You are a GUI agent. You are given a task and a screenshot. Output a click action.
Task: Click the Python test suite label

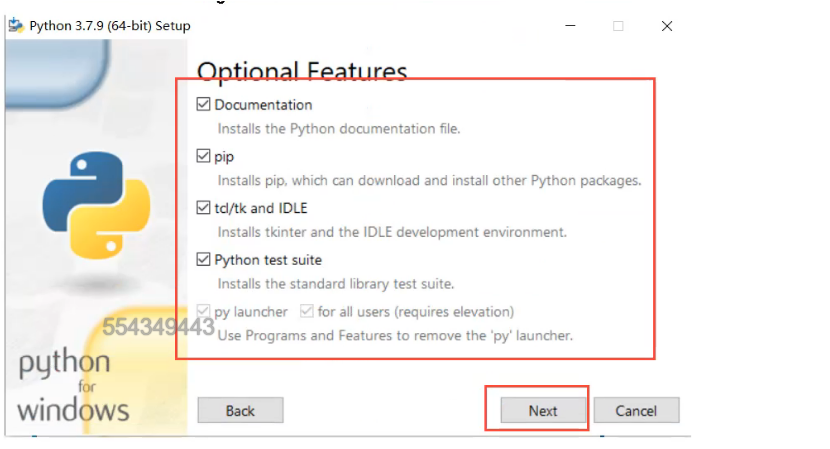268,260
